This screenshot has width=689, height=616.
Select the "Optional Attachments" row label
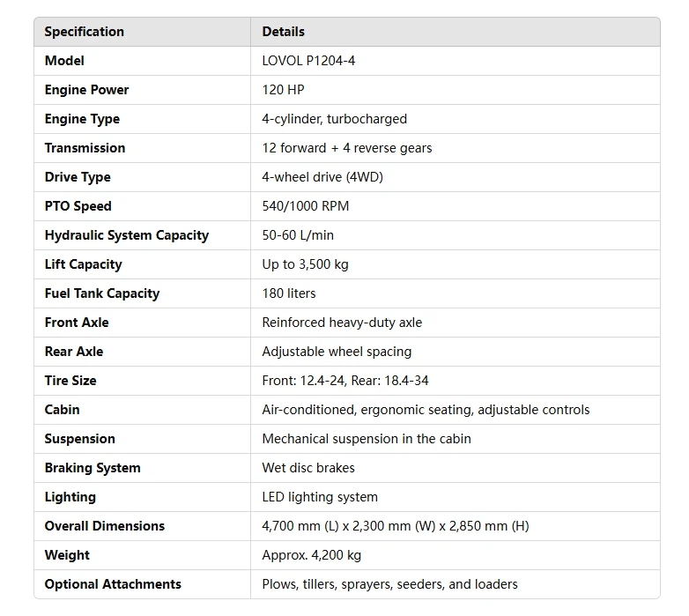(x=113, y=584)
